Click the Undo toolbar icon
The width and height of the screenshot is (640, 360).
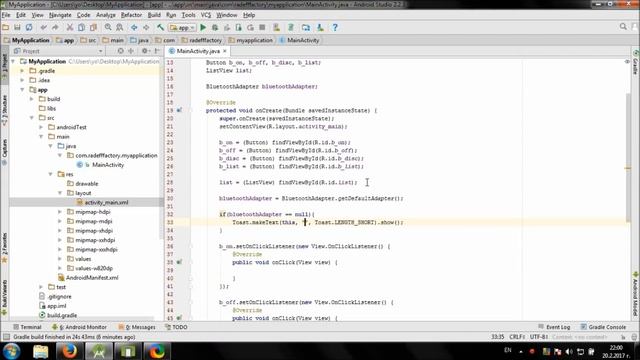pos(44,27)
